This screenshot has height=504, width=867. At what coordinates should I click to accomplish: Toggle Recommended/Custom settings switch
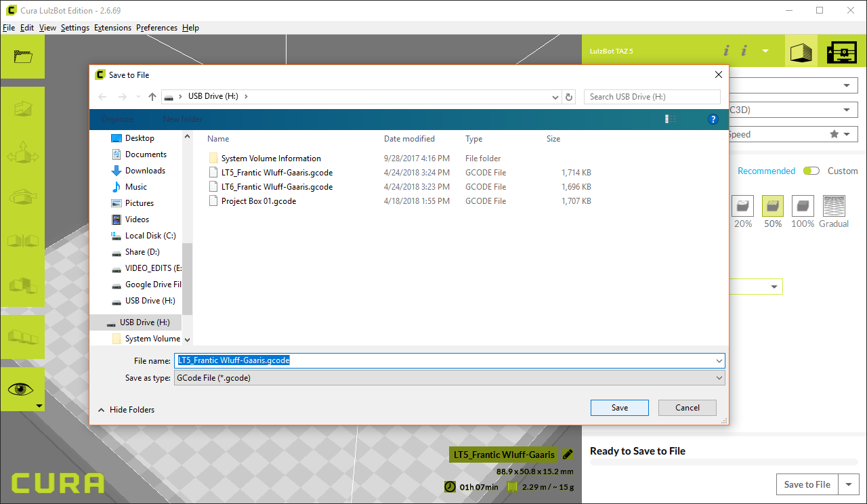(811, 171)
